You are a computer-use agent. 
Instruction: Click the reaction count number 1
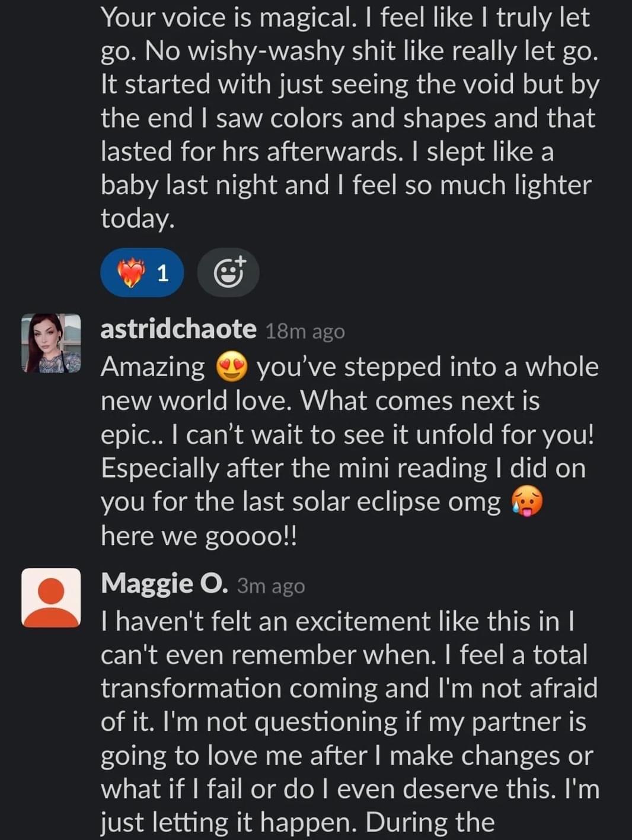click(x=162, y=273)
